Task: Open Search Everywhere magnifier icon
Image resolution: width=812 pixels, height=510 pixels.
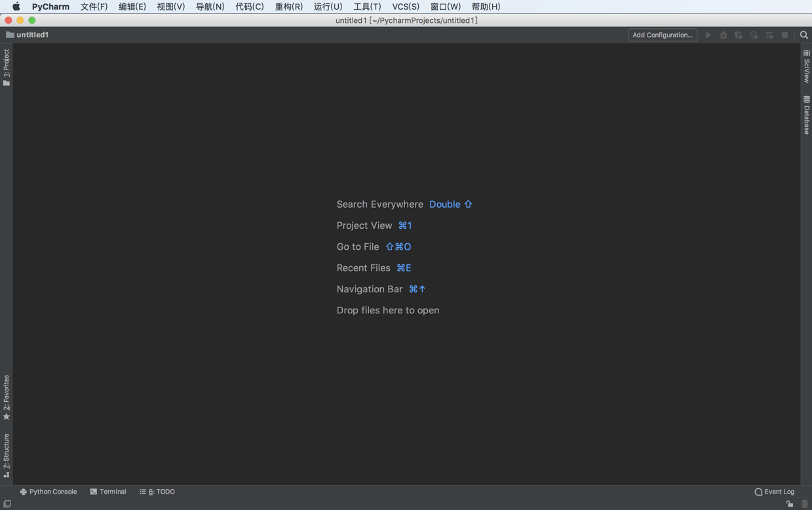Action: click(x=804, y=35)
